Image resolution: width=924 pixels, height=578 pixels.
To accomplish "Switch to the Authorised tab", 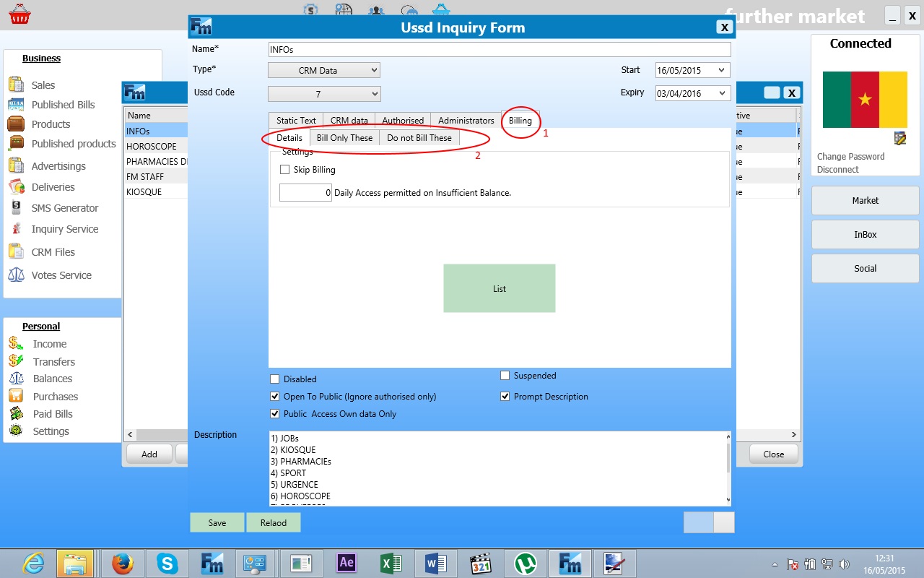I will pos(403,121).
